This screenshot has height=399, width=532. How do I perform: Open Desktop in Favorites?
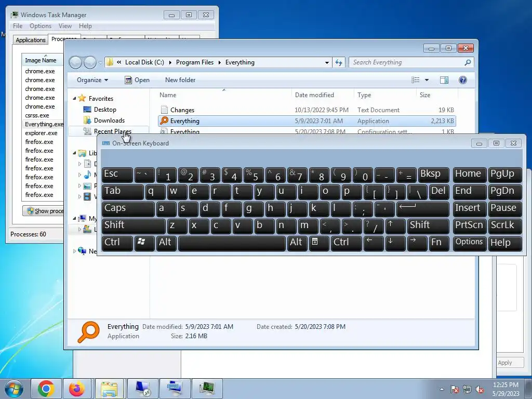pos(105,110)
